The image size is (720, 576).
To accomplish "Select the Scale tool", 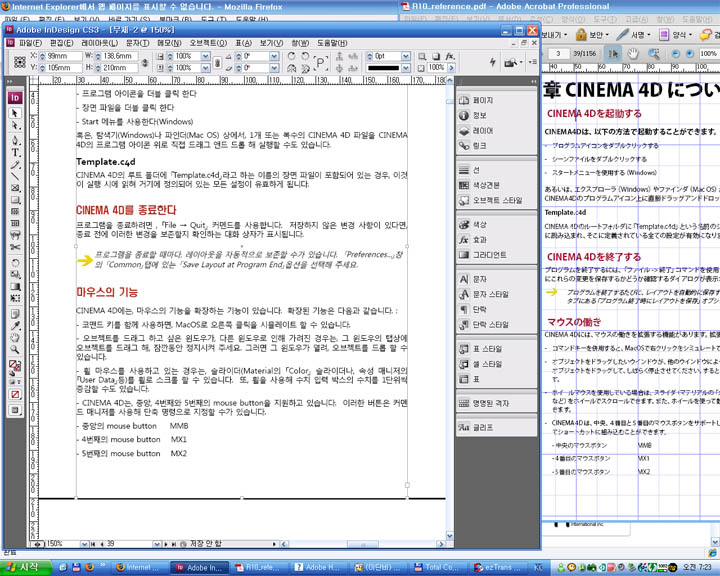I will coord(15,275).
